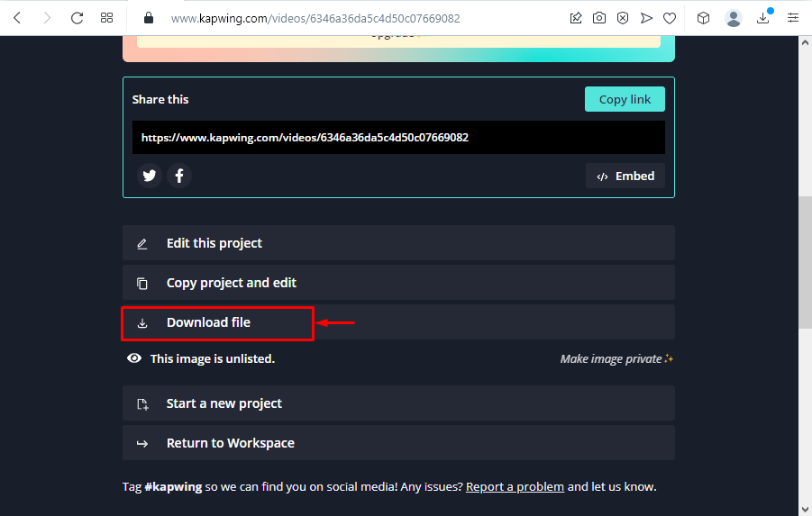
Task: Go back with browser back arrow
Action: point(17,18)
